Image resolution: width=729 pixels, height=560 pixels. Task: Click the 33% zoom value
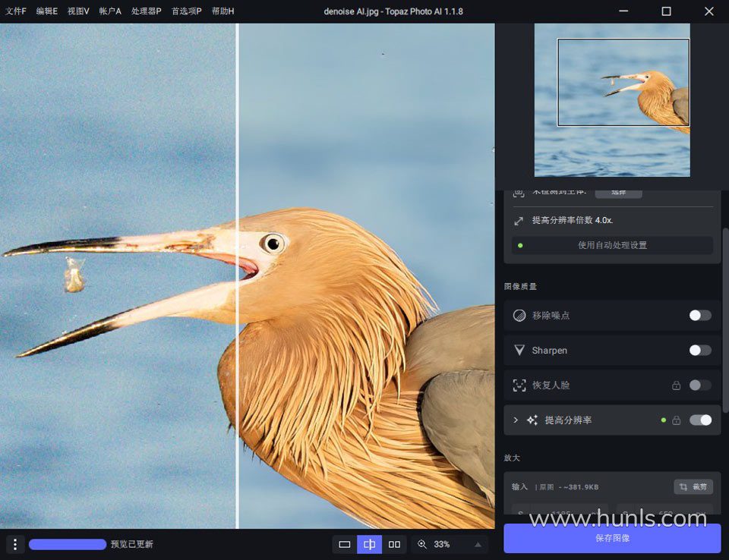pyautogui.click(x=442, y=544)
